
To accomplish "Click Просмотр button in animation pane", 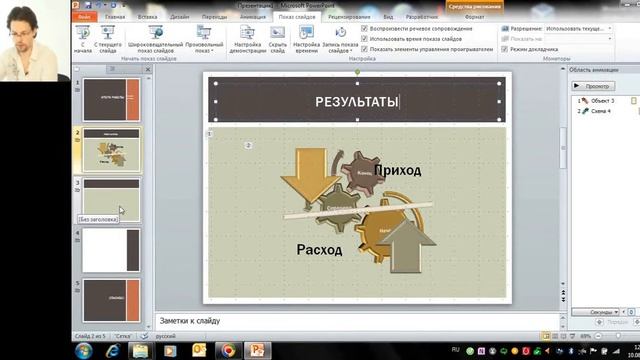I will pyautogui.click(x=593, y=86).
